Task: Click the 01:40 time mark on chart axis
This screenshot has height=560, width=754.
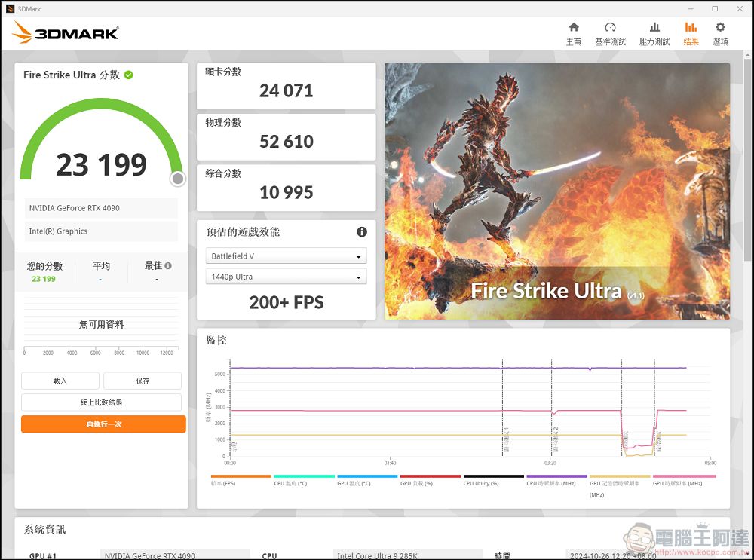Action: (390, 463)
